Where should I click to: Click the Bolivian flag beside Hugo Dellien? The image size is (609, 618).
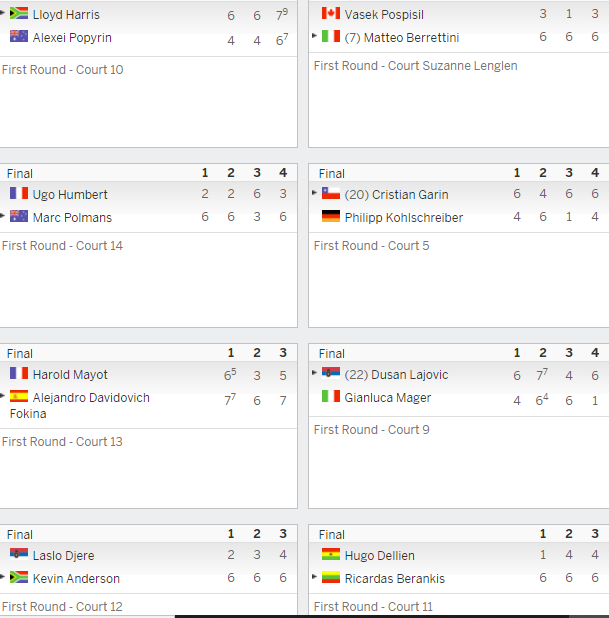pyautogui.click(x=331, y=554)
